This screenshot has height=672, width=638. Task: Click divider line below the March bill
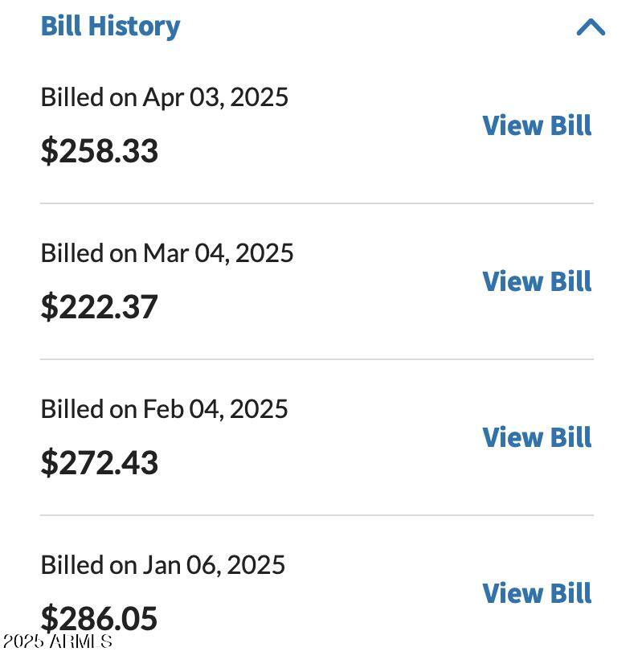pyautogui.click(x=317, y=359)
